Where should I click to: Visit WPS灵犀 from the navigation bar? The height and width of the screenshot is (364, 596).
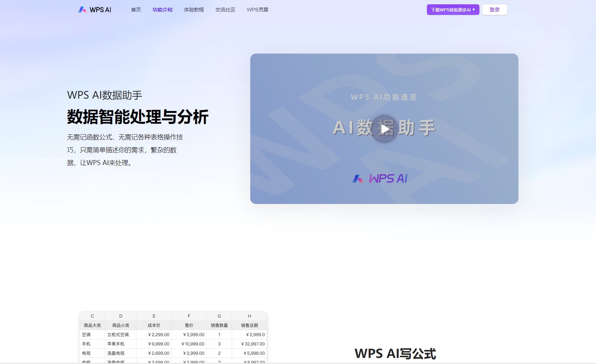click(x=257, y=10)
